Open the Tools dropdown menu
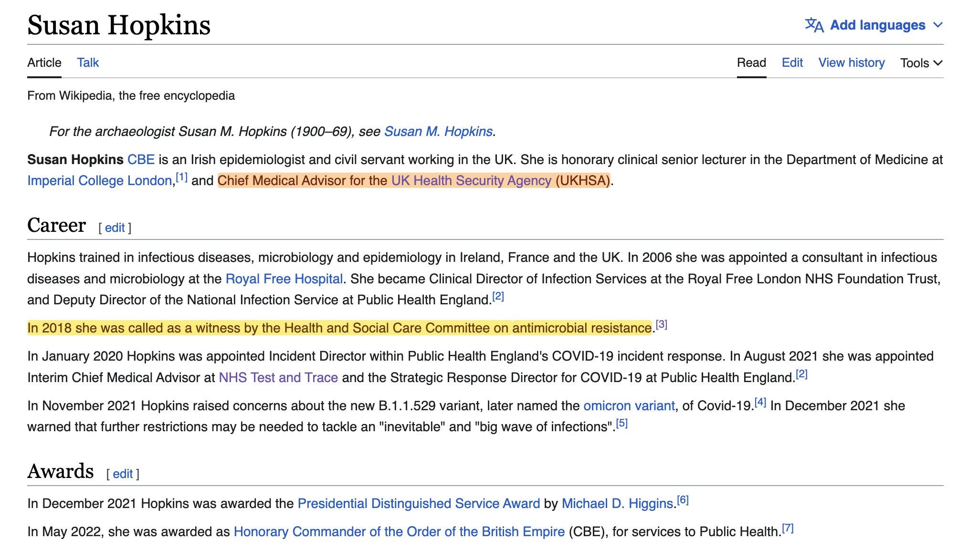 click(921, 63)
